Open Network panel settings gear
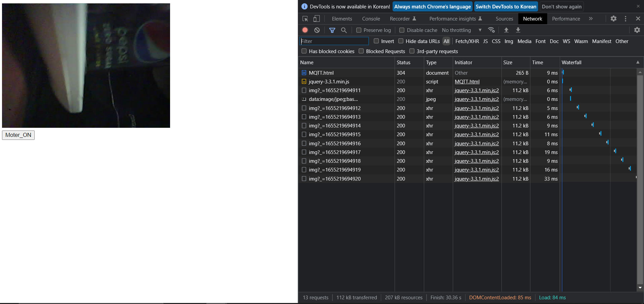 pyautogui.click(x=637, y=30)
